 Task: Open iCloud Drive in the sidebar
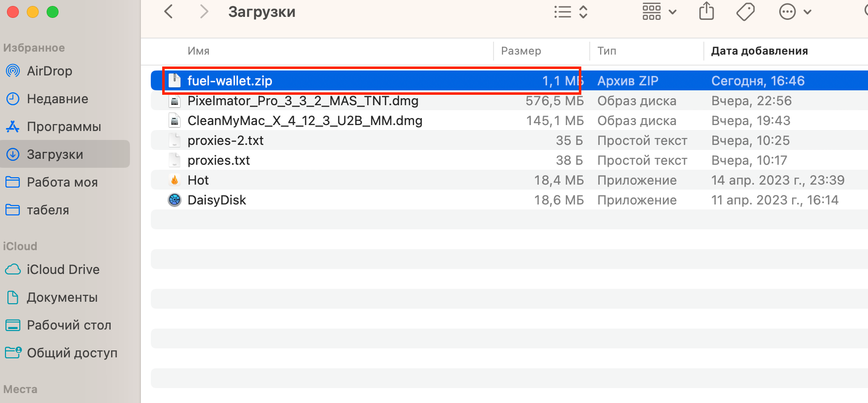pos(65,269)
